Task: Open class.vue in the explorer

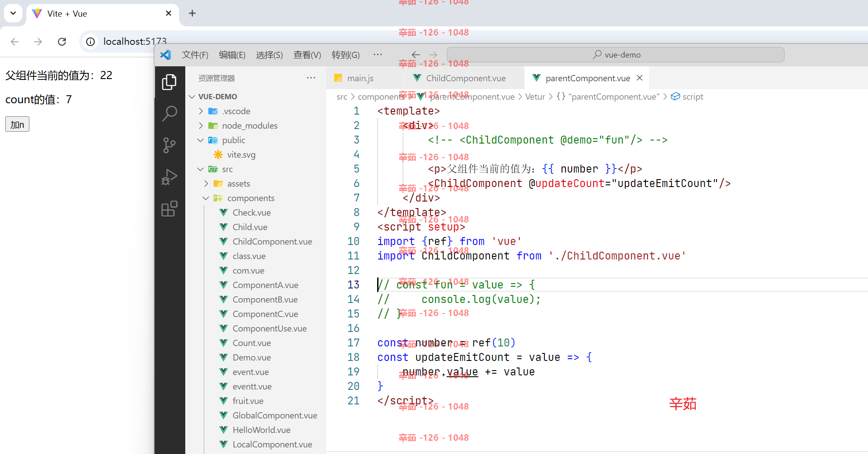Action: (256, 256)
